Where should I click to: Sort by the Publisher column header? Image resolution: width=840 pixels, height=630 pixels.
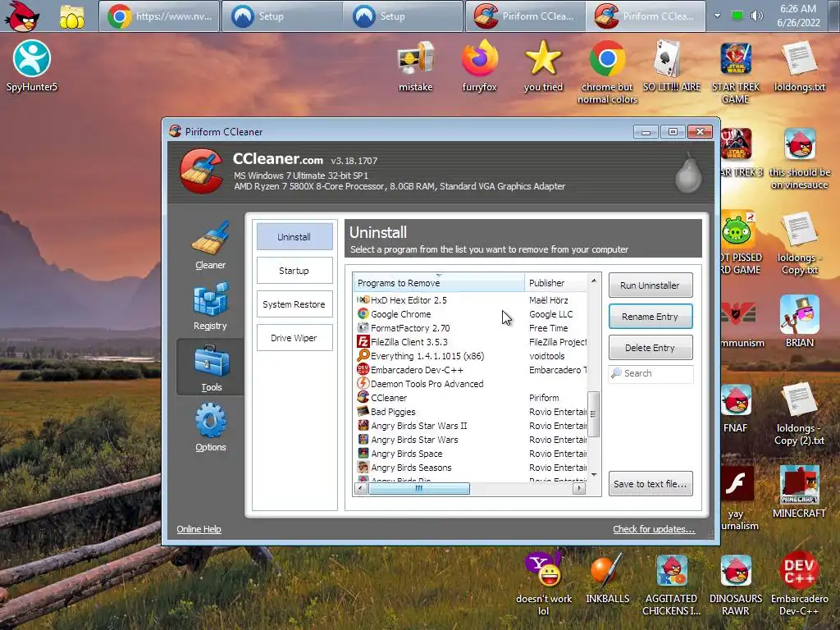pyautogui.click(x=556, y=283)
